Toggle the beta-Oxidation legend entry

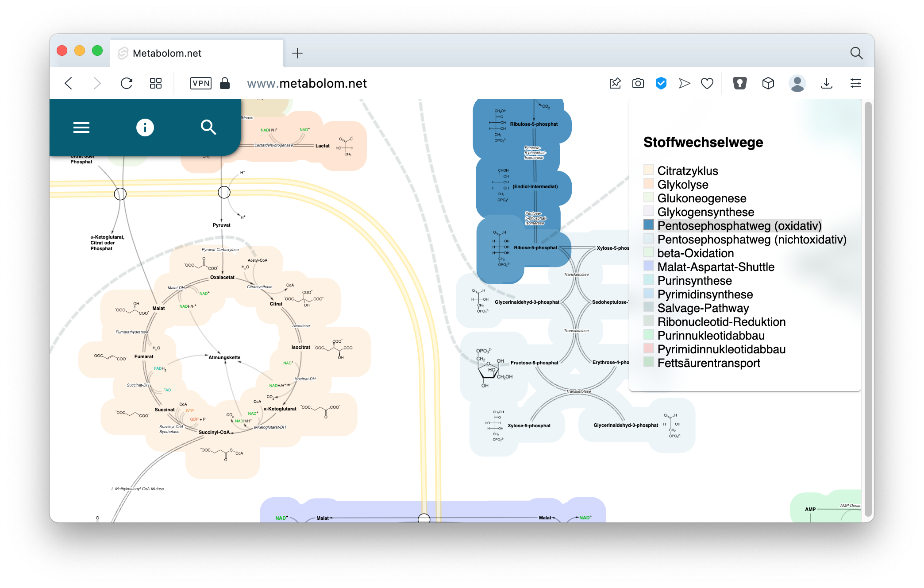(x=695, y=253)
